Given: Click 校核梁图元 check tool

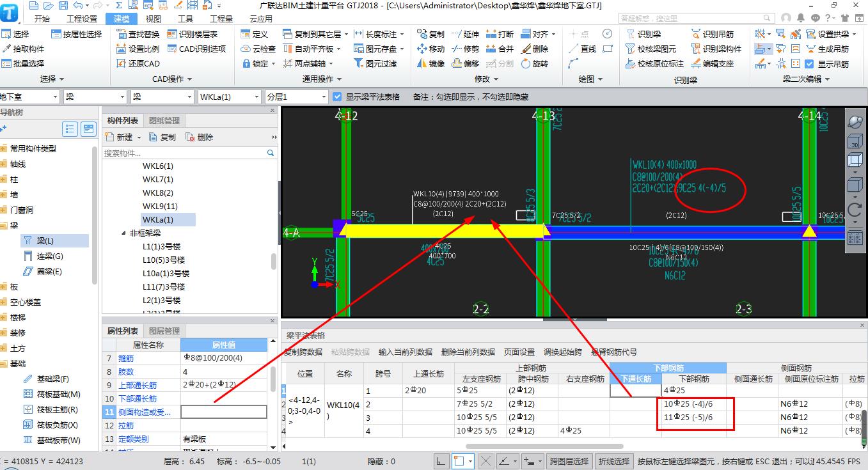Looking at the screenshot, I should tap(651, 49).
